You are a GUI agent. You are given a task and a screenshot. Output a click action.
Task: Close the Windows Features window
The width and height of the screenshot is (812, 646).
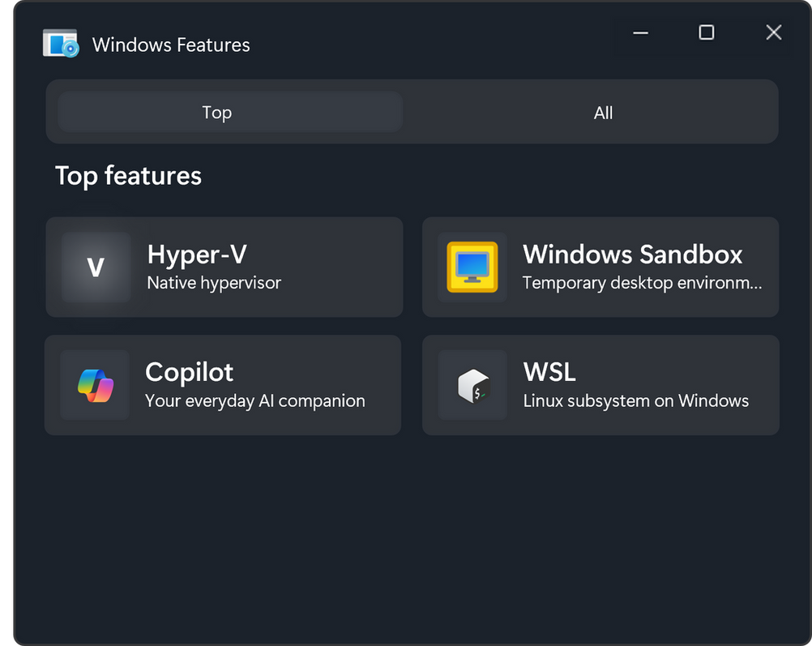point(774,32)
